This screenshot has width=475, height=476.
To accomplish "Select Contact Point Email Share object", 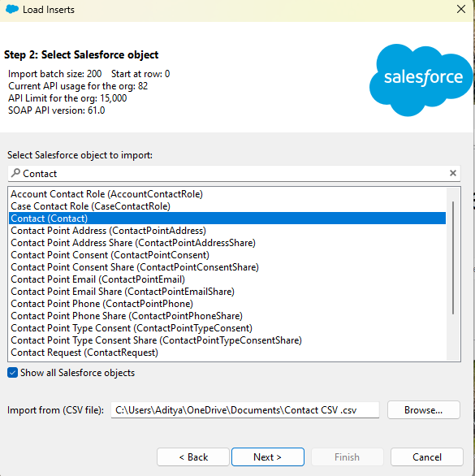I will (227, 292).
